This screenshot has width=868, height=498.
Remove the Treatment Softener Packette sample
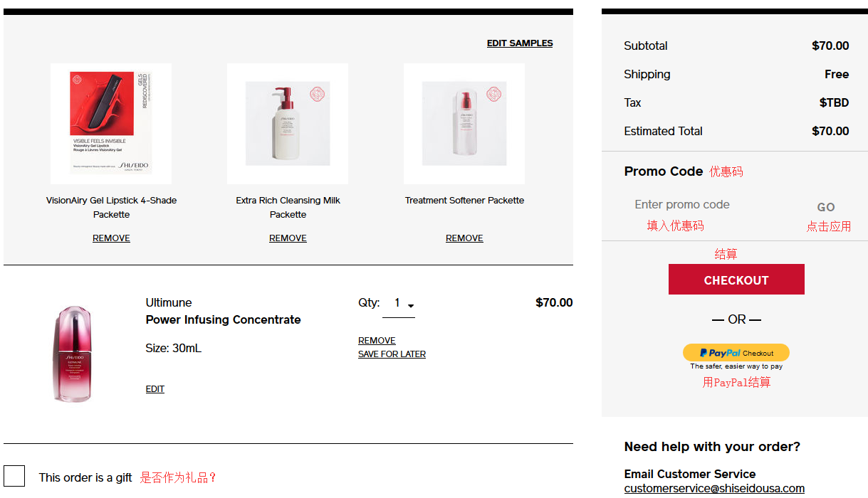[464, 238]
